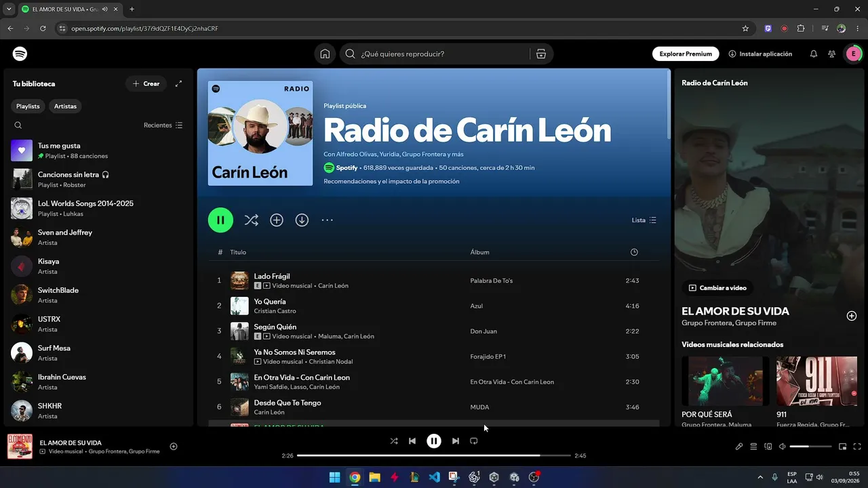Open the notifications bell
Screen dimensions: 868x488
pyautogui.click(x=814, y=54)
